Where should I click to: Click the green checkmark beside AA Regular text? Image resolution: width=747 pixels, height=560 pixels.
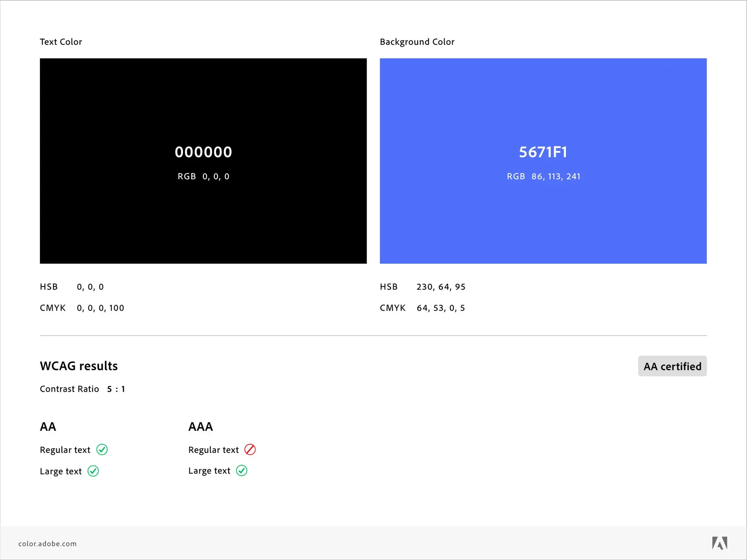(x=103, y=449)
